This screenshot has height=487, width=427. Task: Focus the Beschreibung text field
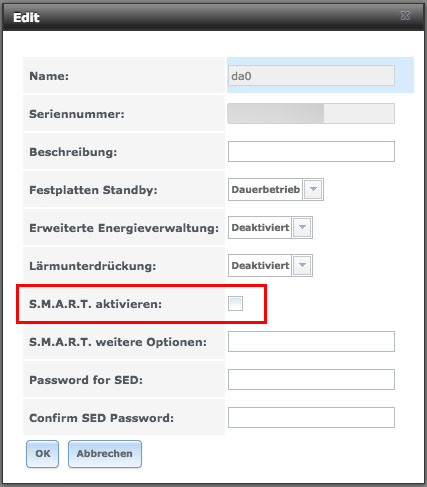coord(311,152)
